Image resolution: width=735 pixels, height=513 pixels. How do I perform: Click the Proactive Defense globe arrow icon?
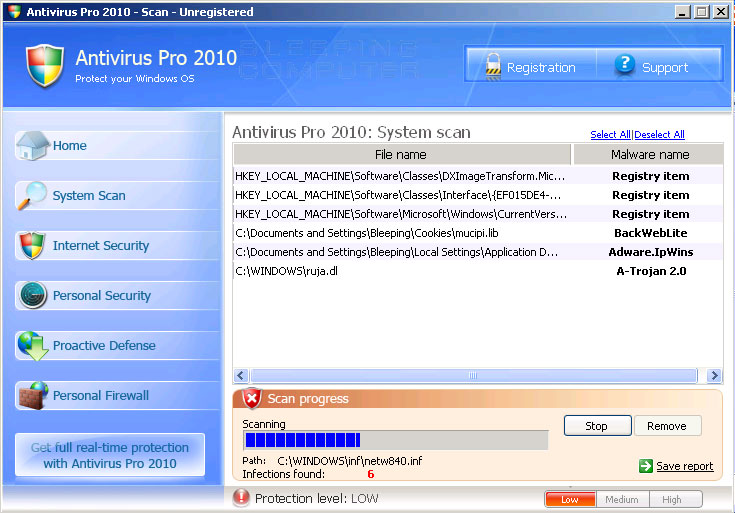pyautogui.click(x=33, y=346)
